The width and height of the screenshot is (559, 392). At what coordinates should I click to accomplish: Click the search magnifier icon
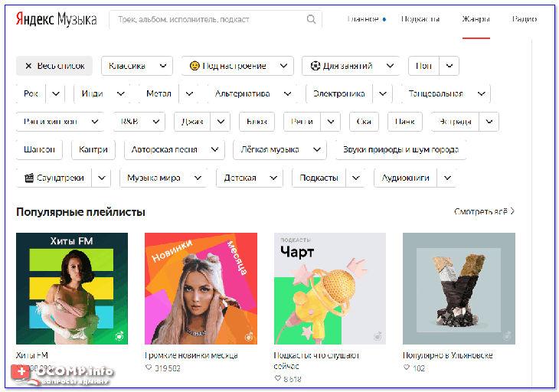point(311,20)
